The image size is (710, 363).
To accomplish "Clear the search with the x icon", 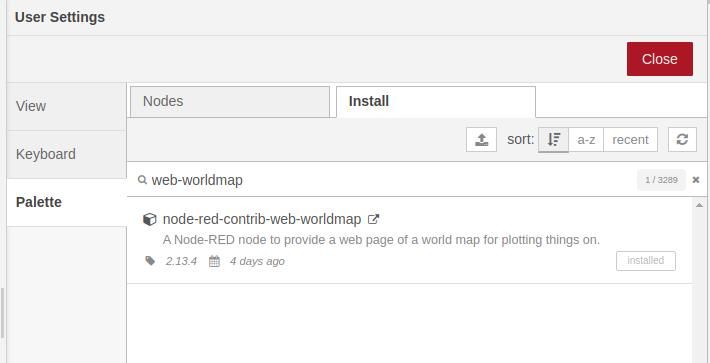I will coord(696,180).
